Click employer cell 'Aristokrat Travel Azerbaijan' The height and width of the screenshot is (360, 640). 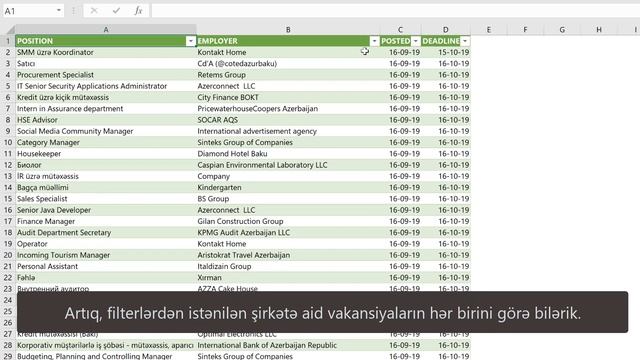tap(288, 255)
